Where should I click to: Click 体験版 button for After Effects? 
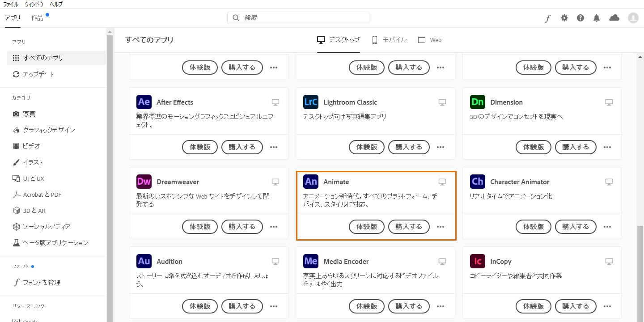tap(200, 147)
